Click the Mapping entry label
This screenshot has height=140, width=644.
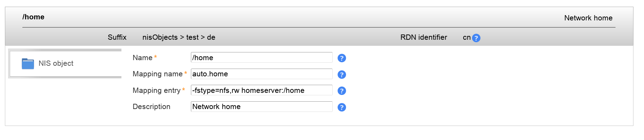(157, 90)
